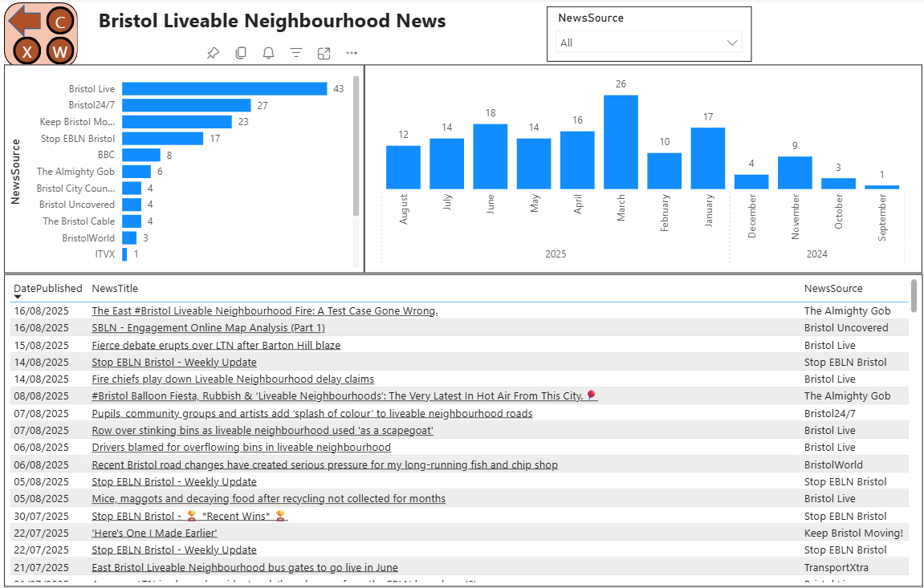The image size is (924, 588).
Task: Click the '2025' year axis label
Action: (556, 254)
